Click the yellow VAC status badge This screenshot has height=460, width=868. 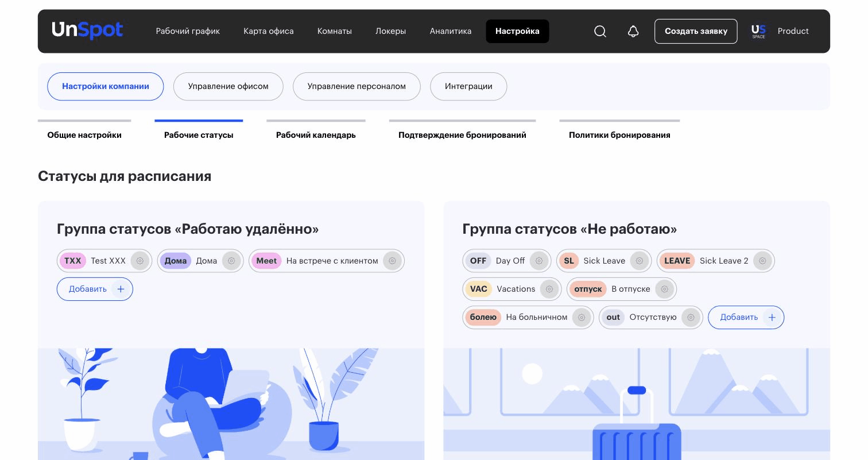click(479, 289)
